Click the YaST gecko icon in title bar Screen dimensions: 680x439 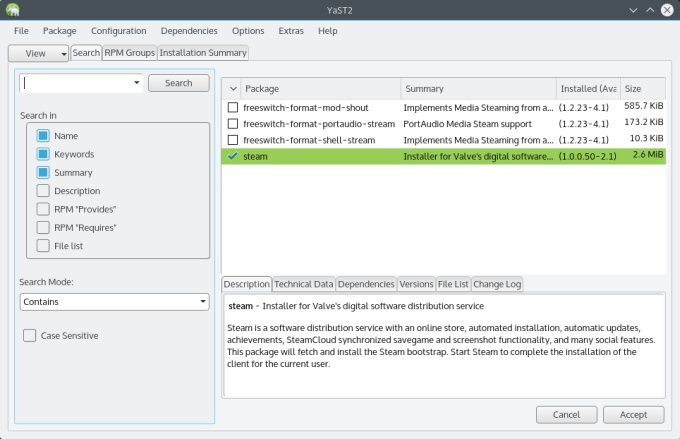click(x=13, y=9)
